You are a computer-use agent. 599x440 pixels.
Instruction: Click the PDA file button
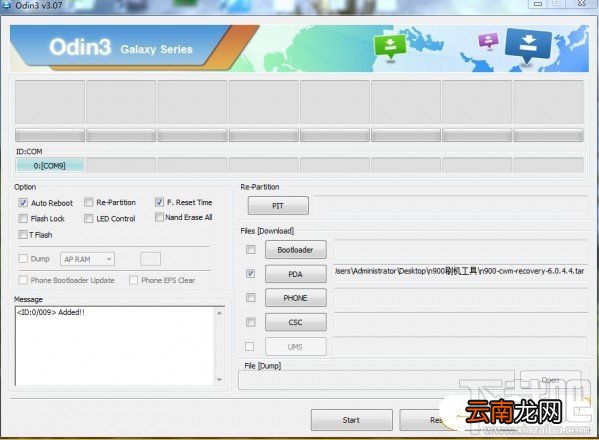point(296,274)
